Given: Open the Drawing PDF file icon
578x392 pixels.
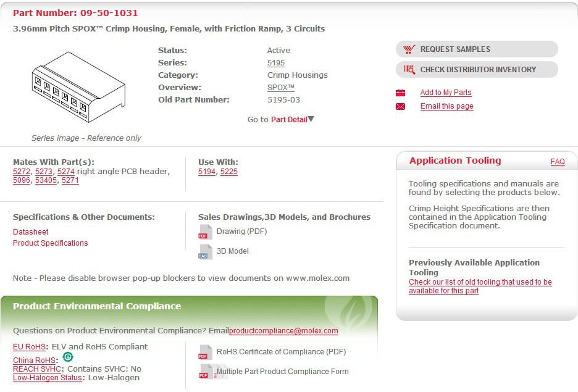Looking at the screenshot, I should [x=205, y=232].
